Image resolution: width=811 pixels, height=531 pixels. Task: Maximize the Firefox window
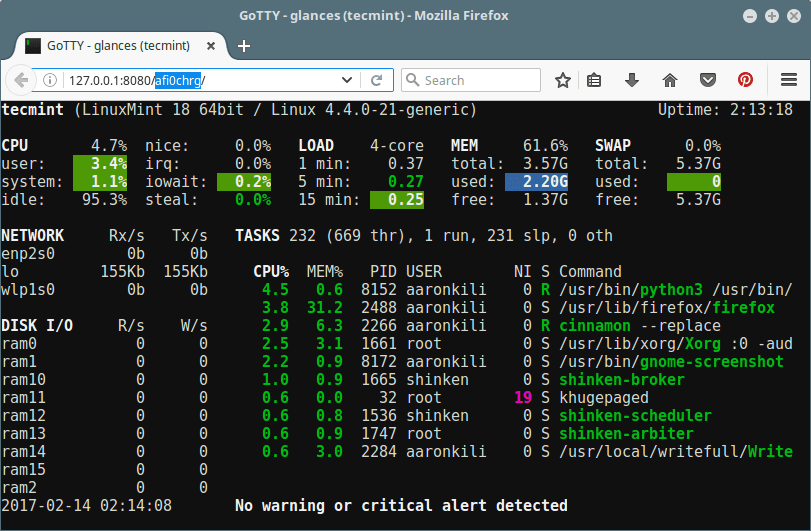point(772,16)
